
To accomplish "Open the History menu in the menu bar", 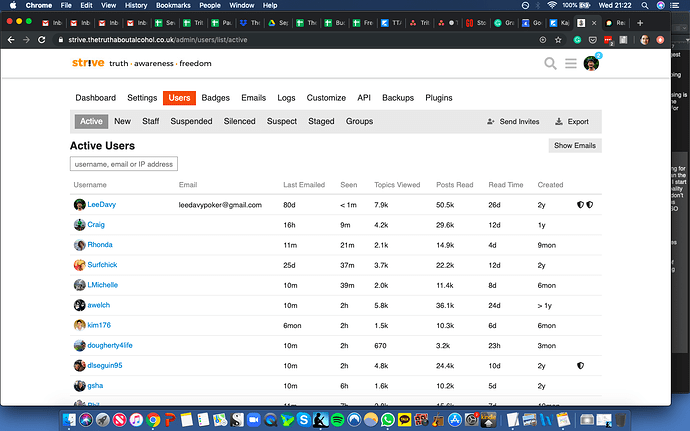I will click(136, 5).
